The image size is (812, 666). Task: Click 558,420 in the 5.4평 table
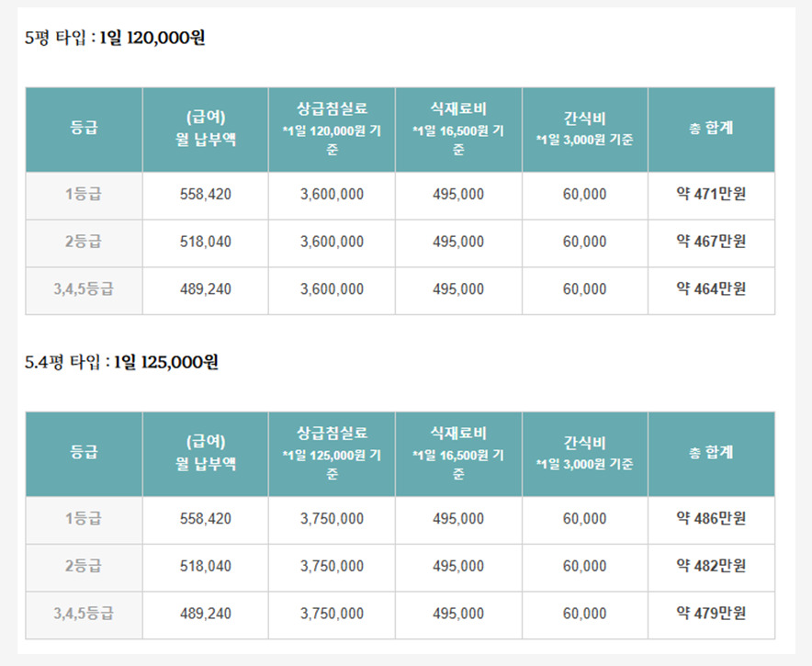[206, 518]
